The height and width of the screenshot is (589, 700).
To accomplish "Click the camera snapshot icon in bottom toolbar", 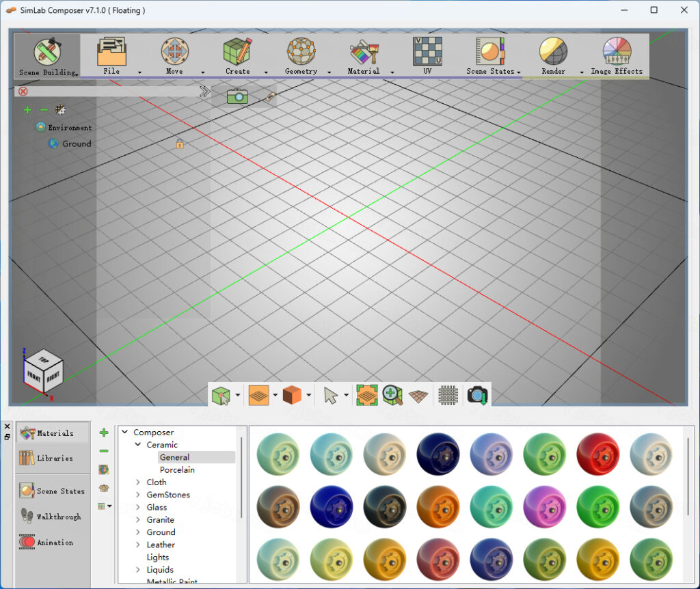I will tap(477, 396).
